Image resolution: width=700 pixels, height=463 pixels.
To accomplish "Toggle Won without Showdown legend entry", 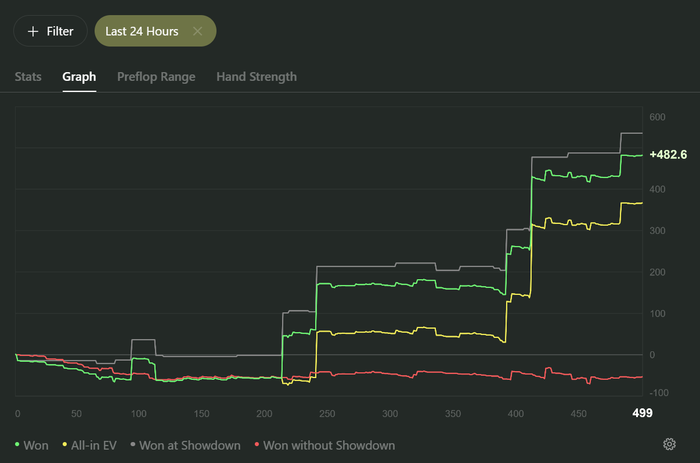I will pos(329,445).
